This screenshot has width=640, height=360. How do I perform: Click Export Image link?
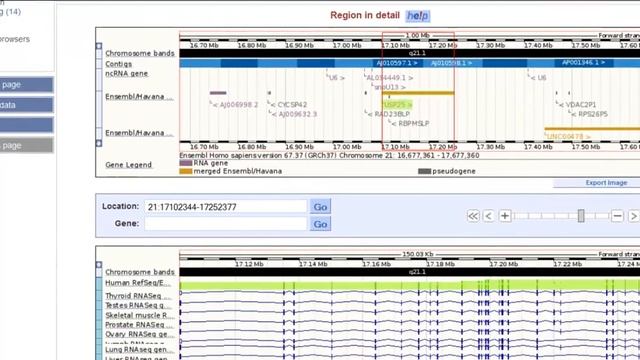606,183
